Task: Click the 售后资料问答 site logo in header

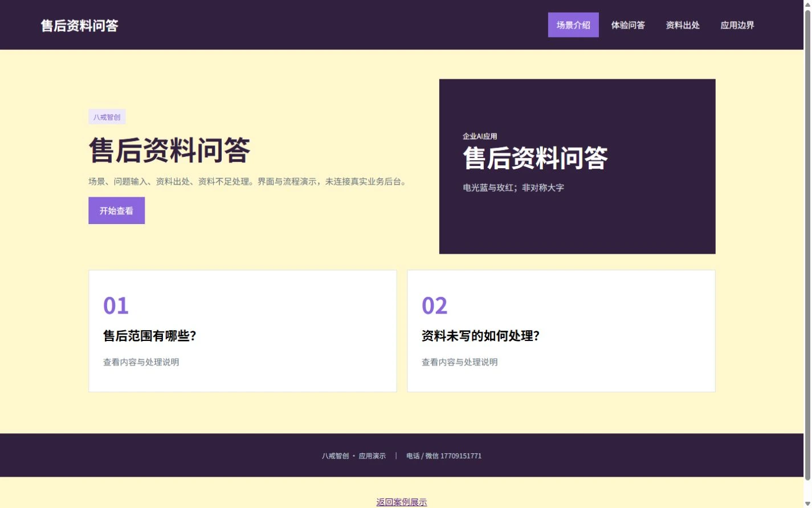Action: pyautogui.click(x=80, y=26)
